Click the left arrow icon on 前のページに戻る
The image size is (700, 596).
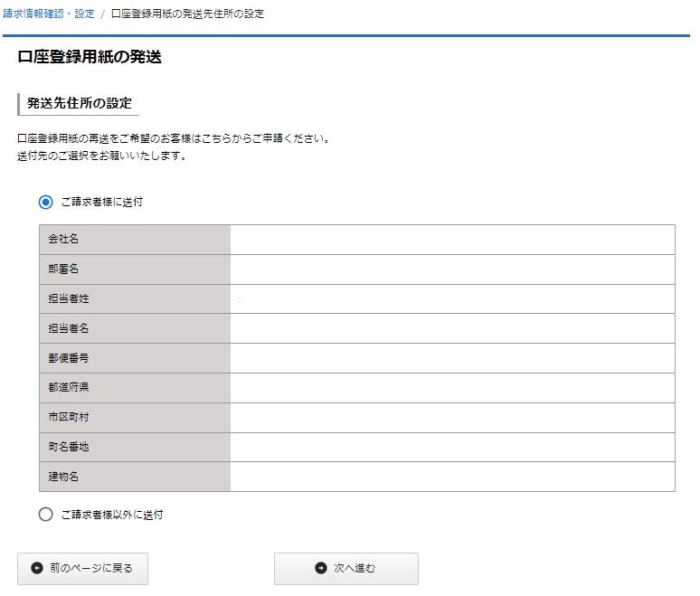tap(37, 568)
